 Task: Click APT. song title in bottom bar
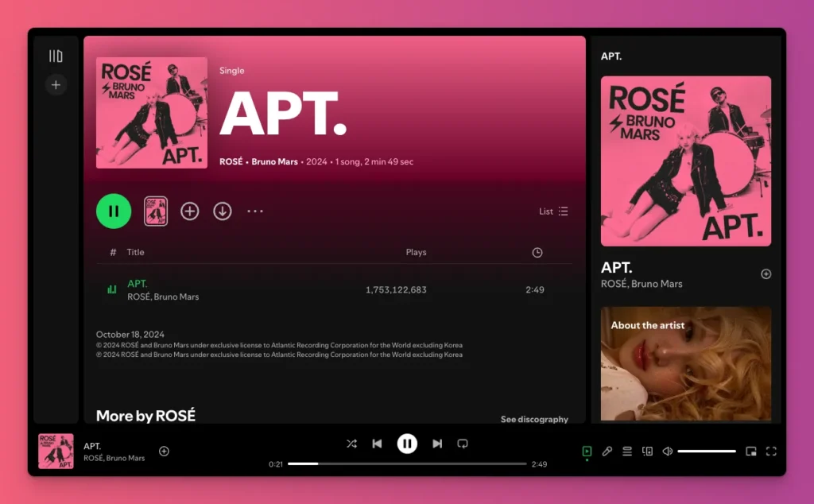tap(92, 446)
